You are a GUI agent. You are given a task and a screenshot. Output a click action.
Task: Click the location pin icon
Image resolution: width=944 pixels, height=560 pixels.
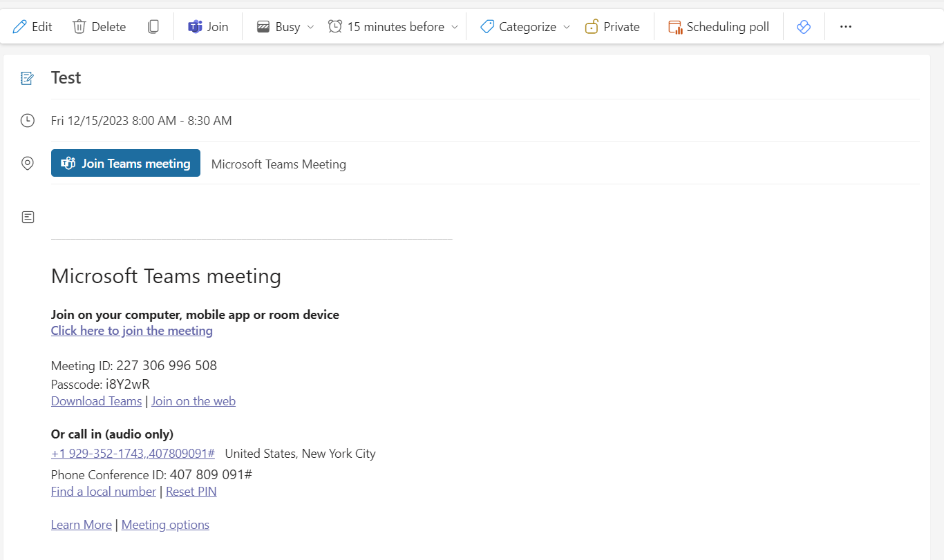pos(27,164)
